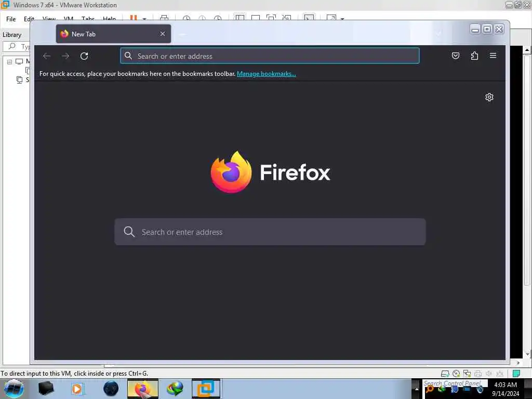
Task: Click the taskbar clock showing 4:03 AM
Action: (x=506, y=389)
